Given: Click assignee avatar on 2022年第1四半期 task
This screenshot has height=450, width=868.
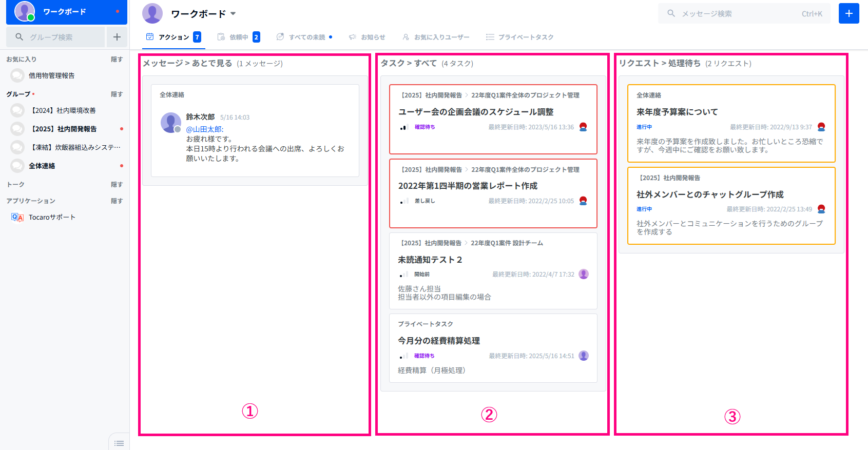Looking at the screenshot, I should click(583, 201).
